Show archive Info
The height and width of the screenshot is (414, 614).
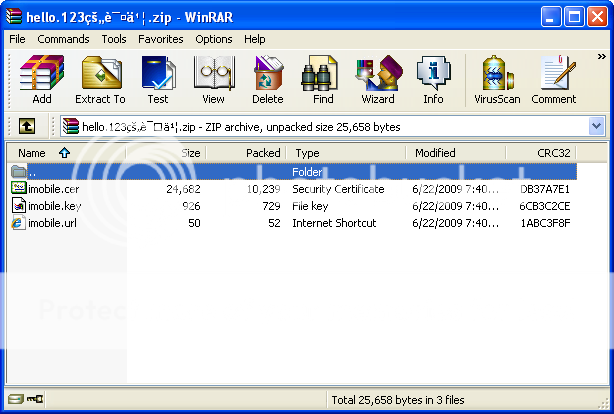(x=433, y=80)
